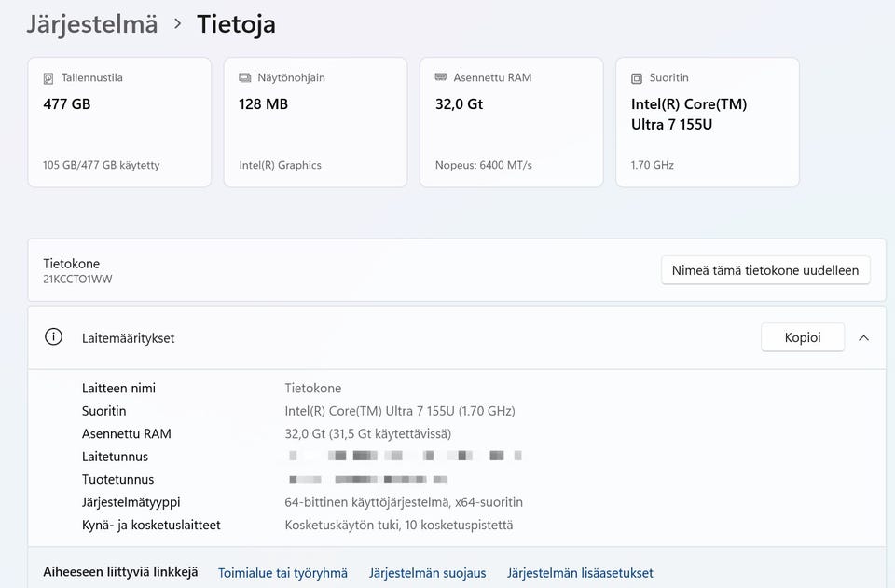Open the Tallennustila 477 GB card

point(119,122)
